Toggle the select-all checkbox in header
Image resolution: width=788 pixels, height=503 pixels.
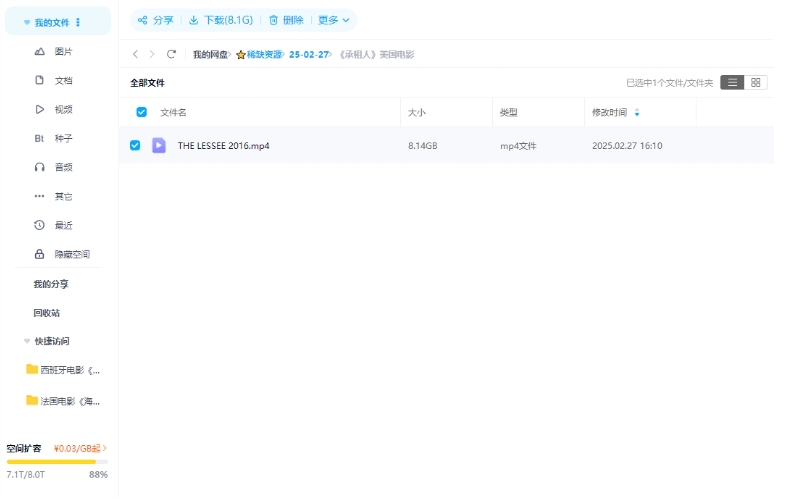coord(142,113)
